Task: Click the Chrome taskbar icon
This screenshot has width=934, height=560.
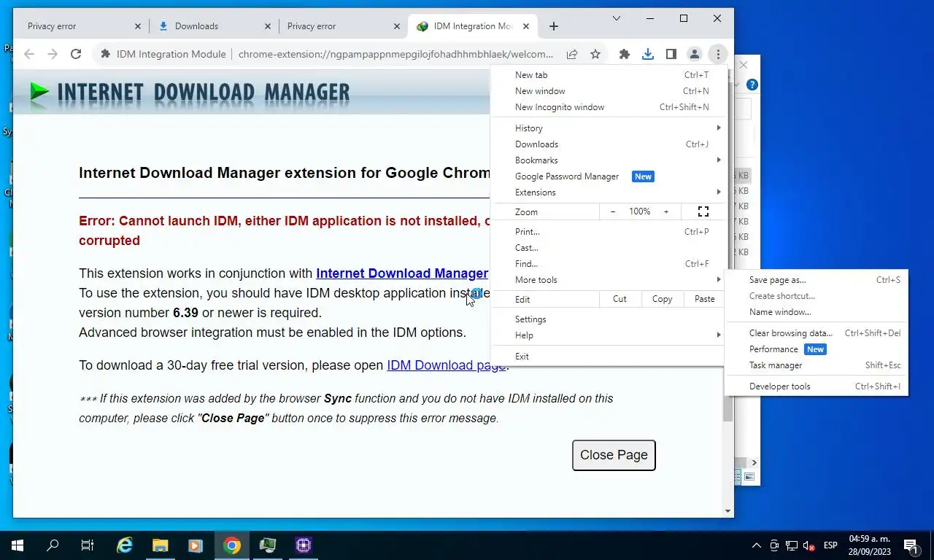Action: [x=231, y=545]
